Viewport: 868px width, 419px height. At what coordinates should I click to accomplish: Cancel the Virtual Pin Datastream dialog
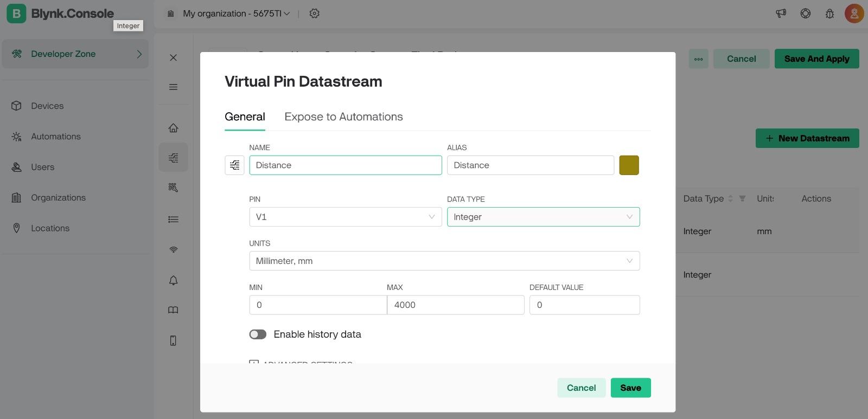581,388
